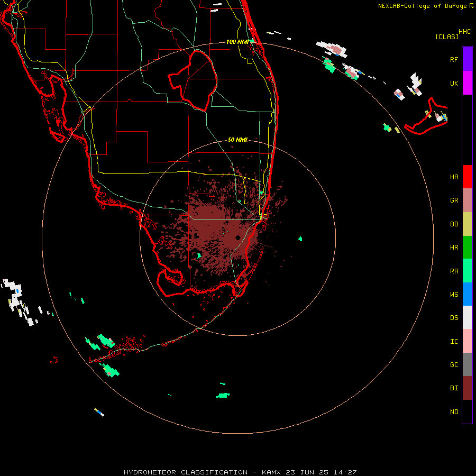Screen dimensions: 476x476
Task: Pick the yellow BD legend swatch
Action: point(467,224)
